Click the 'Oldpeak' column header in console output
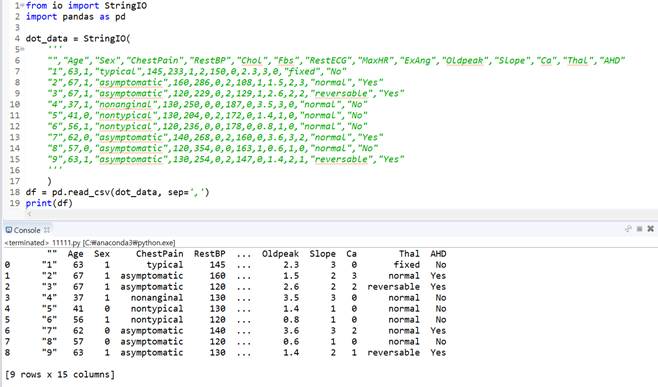Viewport: 658px width, 387px height. 280,254
